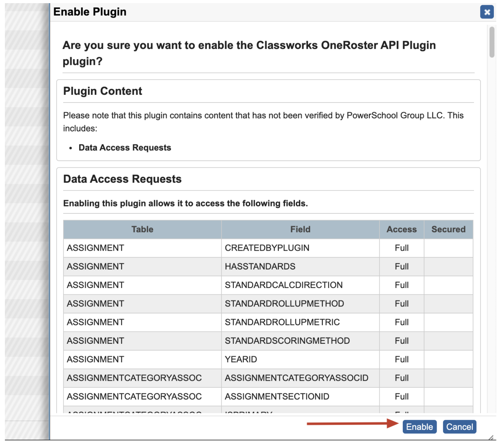Viewport: 504px width, 447px height.
Task: Select the Access column header
Action: click(x=401, y=229)
